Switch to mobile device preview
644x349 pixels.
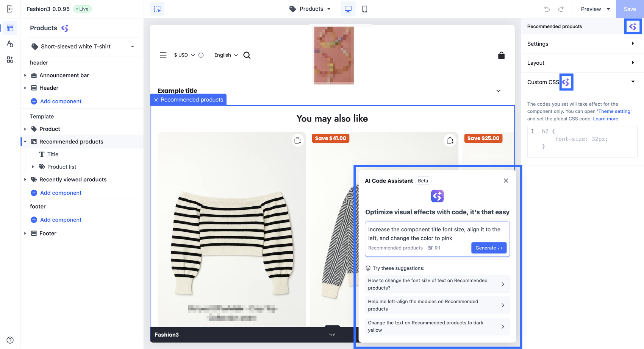[364, 9]
